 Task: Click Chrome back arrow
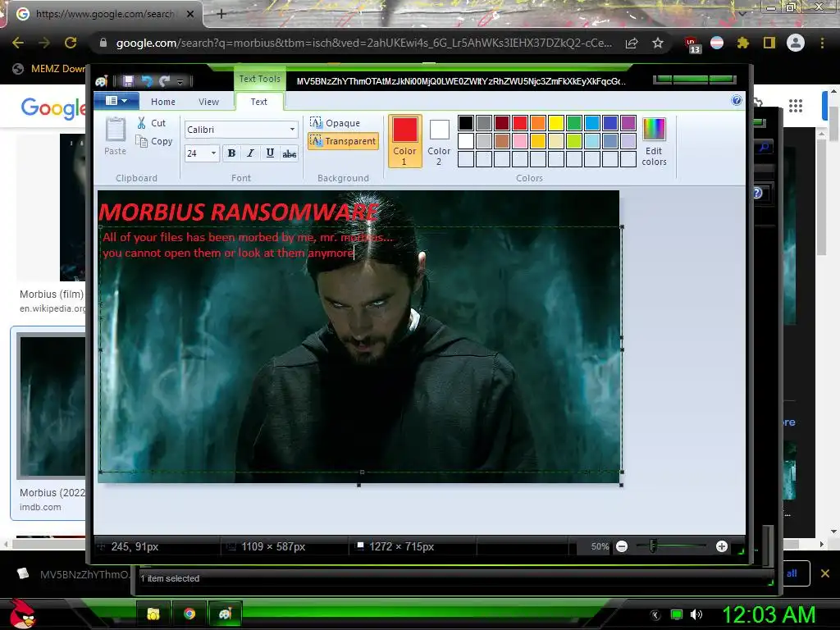(x=18, y=43)
